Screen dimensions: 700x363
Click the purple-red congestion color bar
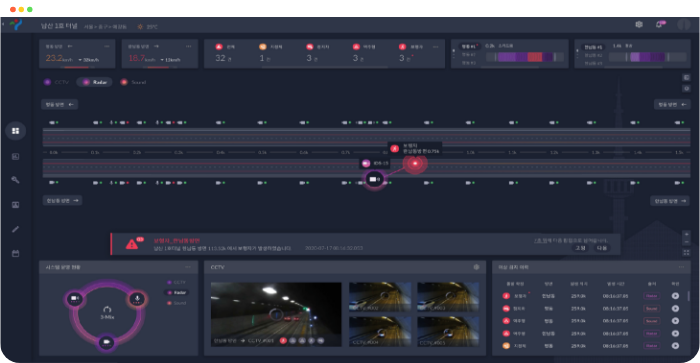click(525, 57)
